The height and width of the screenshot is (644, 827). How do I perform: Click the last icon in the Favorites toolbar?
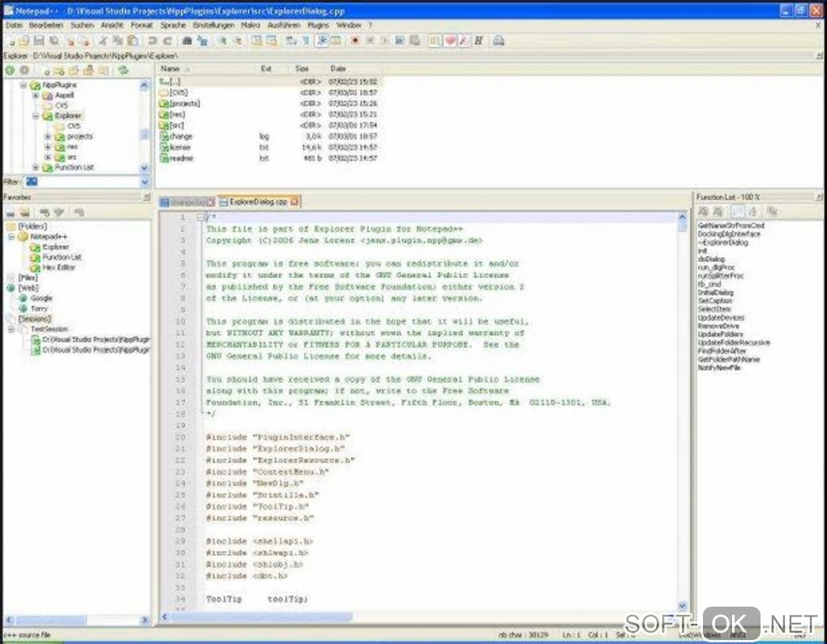click(79, 213)
